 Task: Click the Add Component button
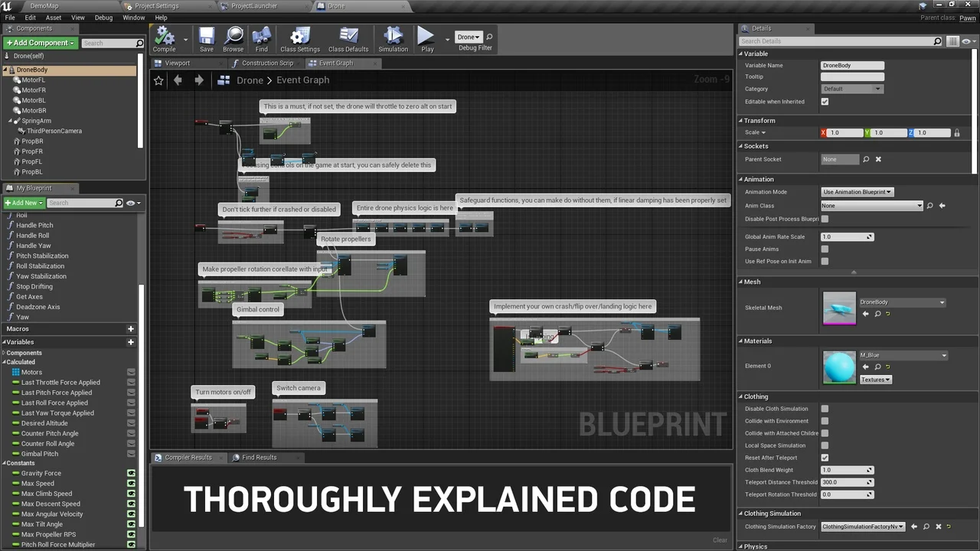pos(40,43)
